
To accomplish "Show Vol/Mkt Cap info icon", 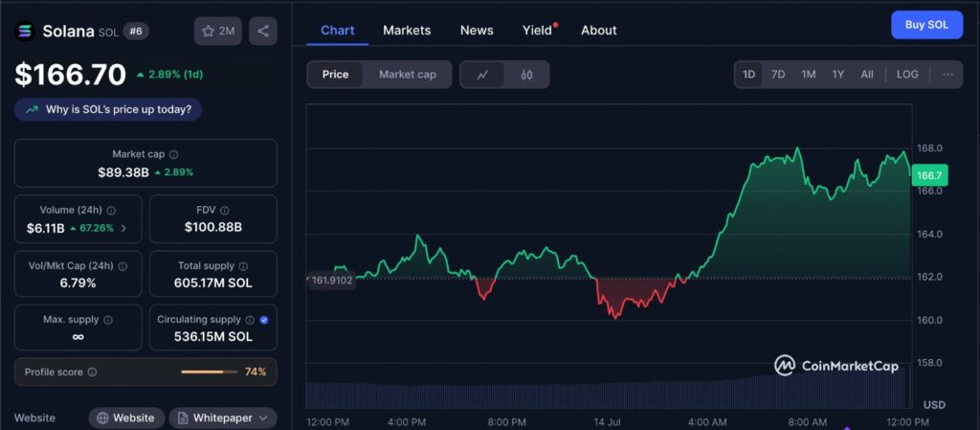I will coord(122,265).
